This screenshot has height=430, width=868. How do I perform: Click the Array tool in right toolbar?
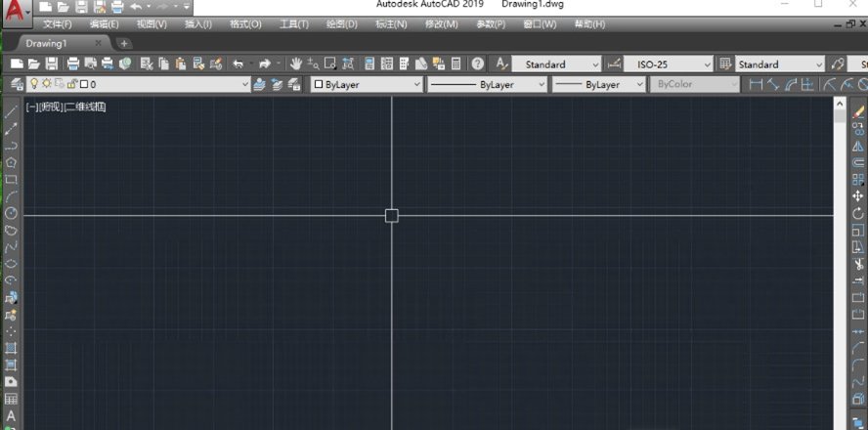point(858,179)
